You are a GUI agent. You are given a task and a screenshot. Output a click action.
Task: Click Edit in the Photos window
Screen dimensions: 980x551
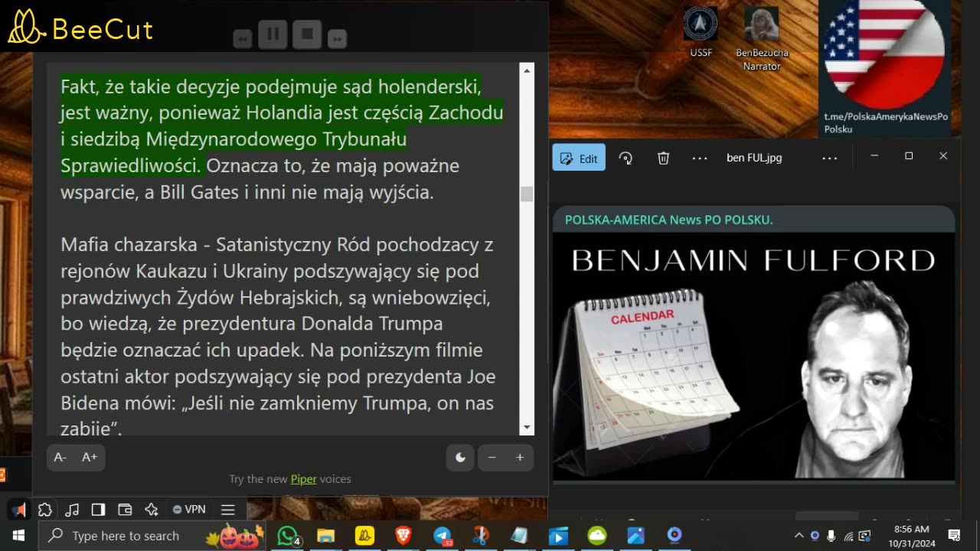click(579, 158)
